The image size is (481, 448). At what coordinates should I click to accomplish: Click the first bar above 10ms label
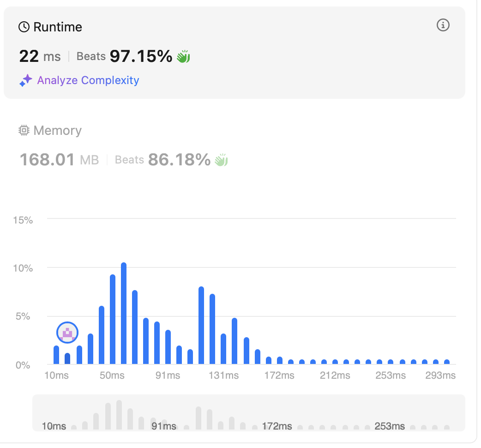click(56, 355)
